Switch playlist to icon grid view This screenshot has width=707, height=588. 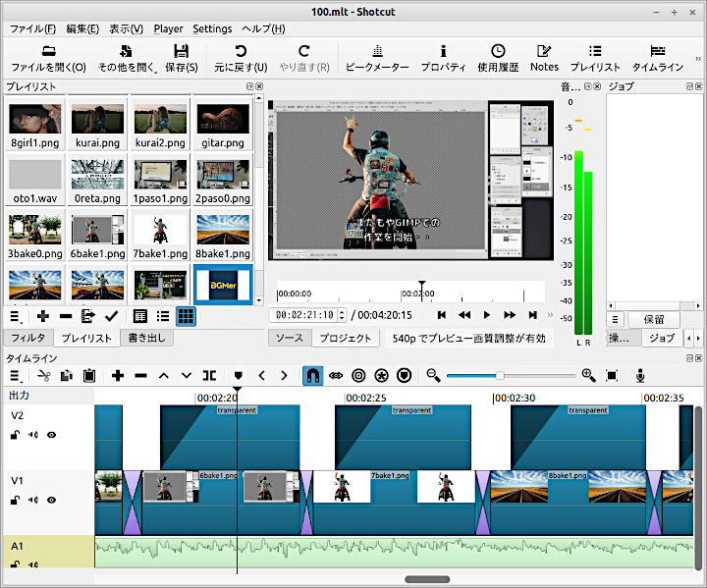[x=185, y=316]
